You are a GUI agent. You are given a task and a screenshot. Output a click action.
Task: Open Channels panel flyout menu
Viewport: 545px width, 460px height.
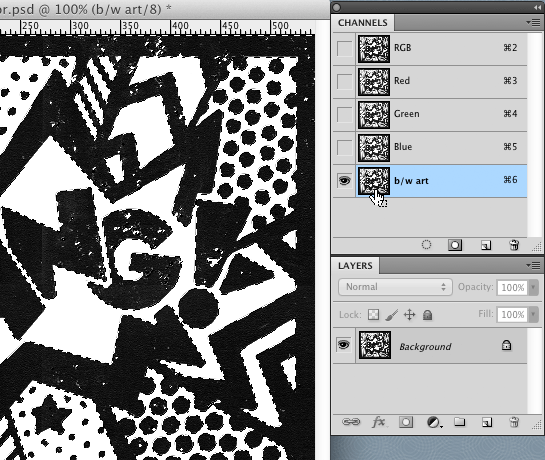(534, 23)
